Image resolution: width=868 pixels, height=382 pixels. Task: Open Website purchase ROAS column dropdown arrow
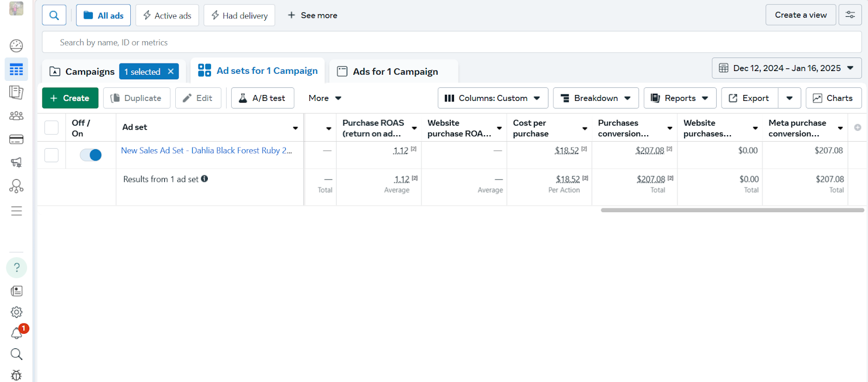pyautogui.click(x=500, y=128)
